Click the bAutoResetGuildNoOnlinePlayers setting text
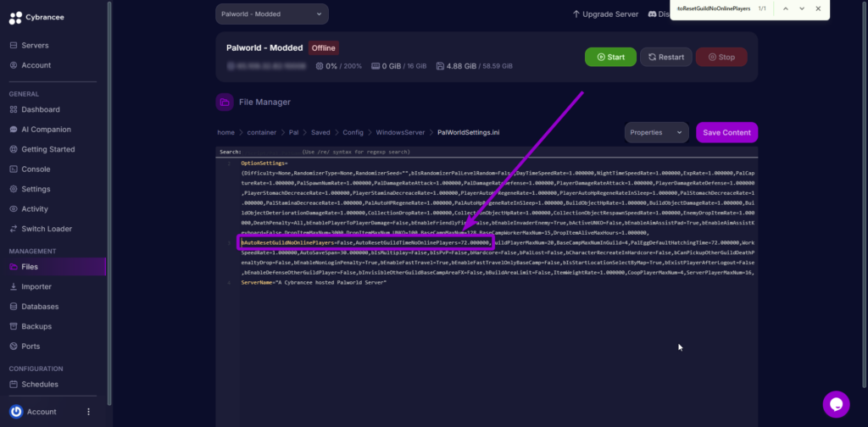Screen dimensions: 868x427 [x=288, y=243]
